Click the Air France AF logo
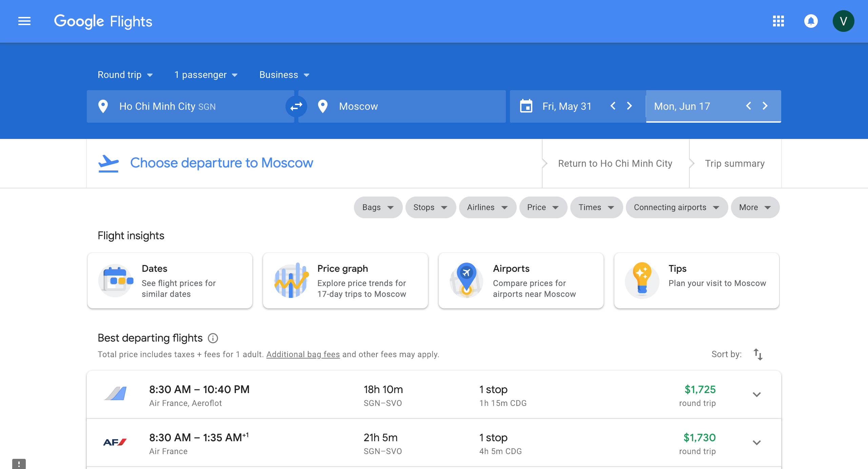The width and height of the screenshot is (868, 469). (x=115, y=442)
